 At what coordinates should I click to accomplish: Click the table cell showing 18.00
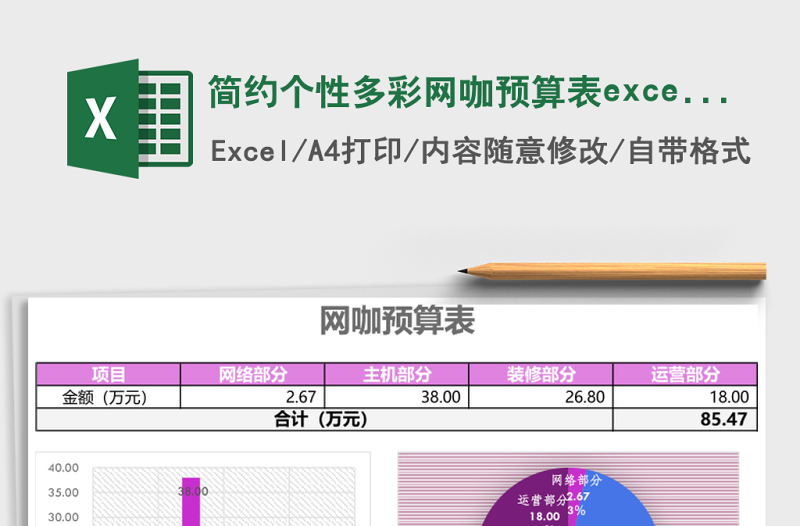point(685,397)
